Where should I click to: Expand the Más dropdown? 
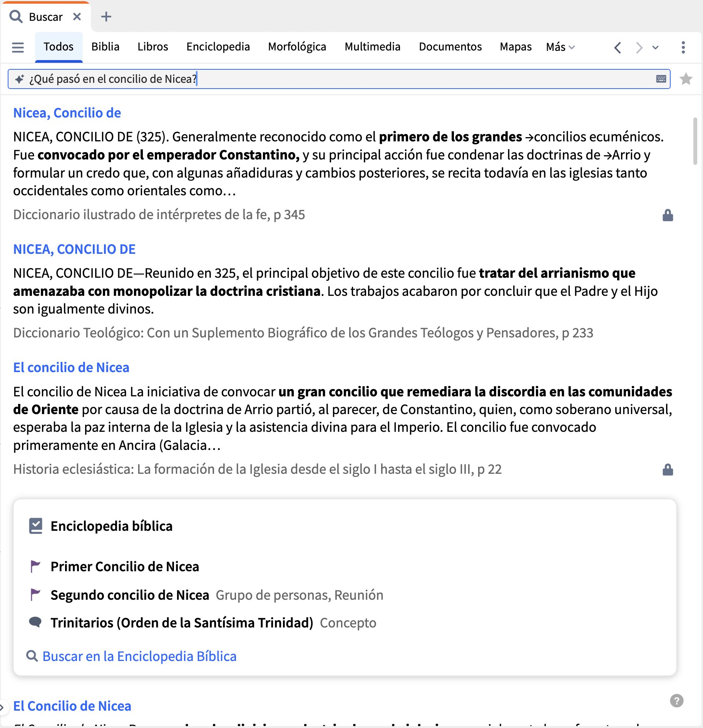click(x=561, y=47)
